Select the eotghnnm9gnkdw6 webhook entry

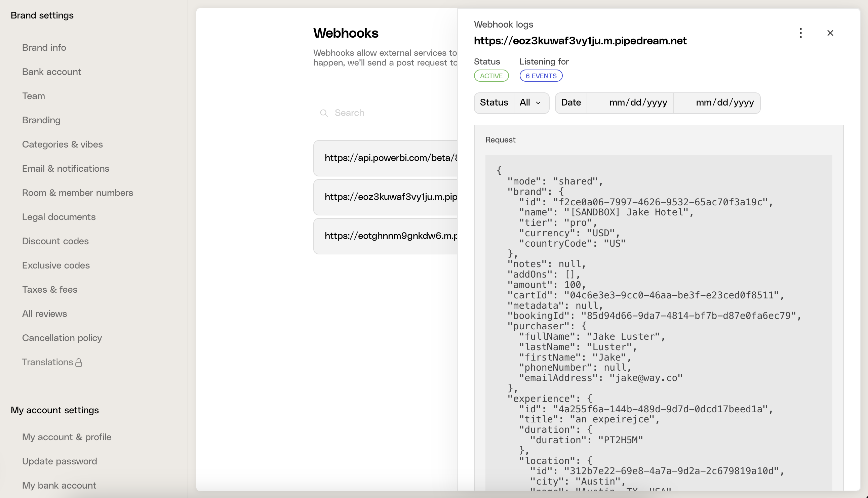(390, 236)
